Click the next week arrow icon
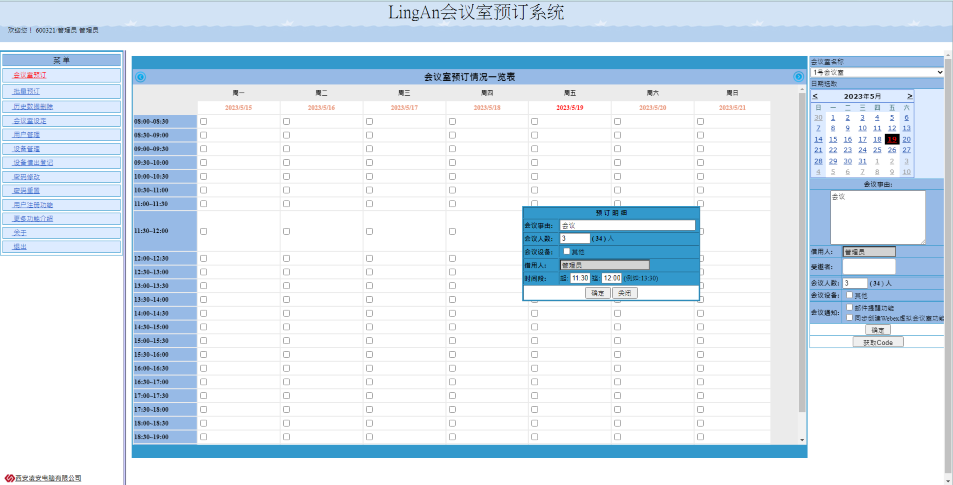The image size is (953, 485). click(x=798, y=77)
